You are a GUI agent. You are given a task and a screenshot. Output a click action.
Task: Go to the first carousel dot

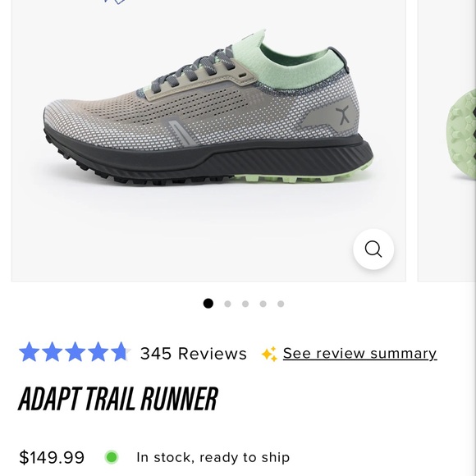point(208,304)
